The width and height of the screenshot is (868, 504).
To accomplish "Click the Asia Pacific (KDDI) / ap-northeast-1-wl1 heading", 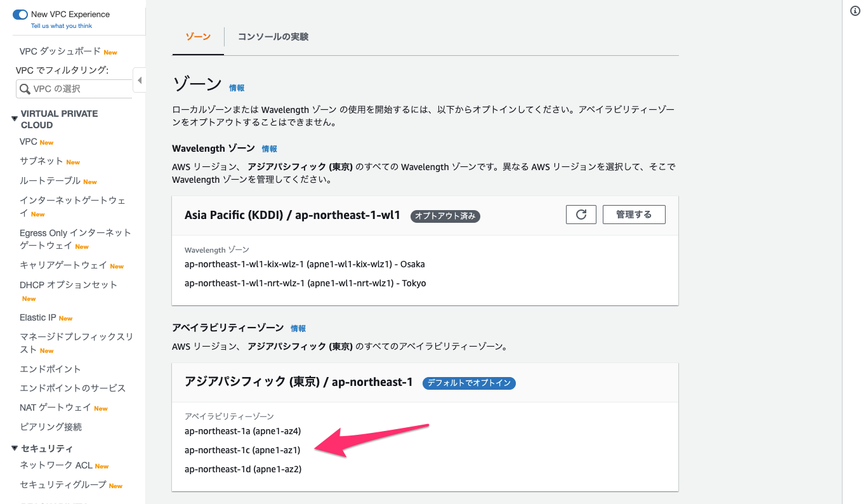I will click(293, 215).
